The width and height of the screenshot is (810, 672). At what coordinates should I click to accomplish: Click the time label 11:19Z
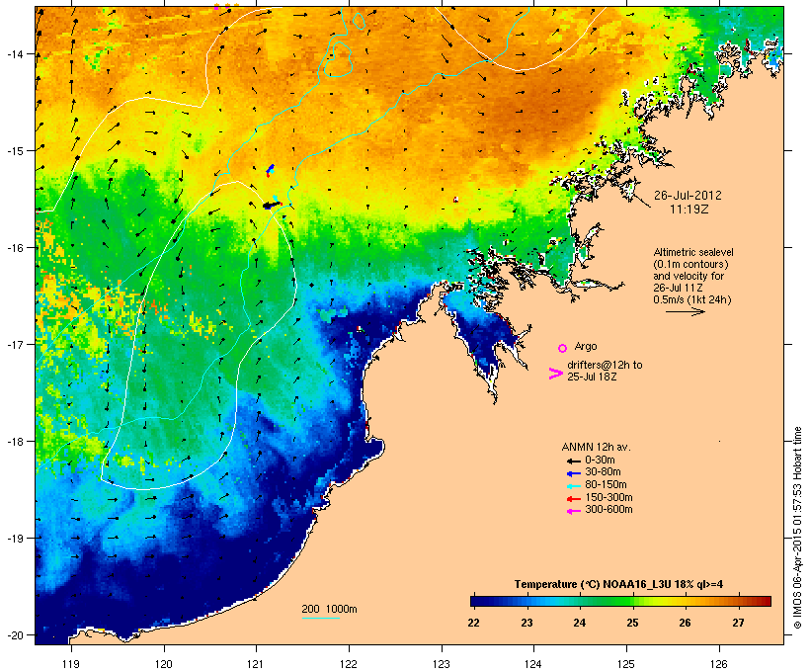point(689,210)
